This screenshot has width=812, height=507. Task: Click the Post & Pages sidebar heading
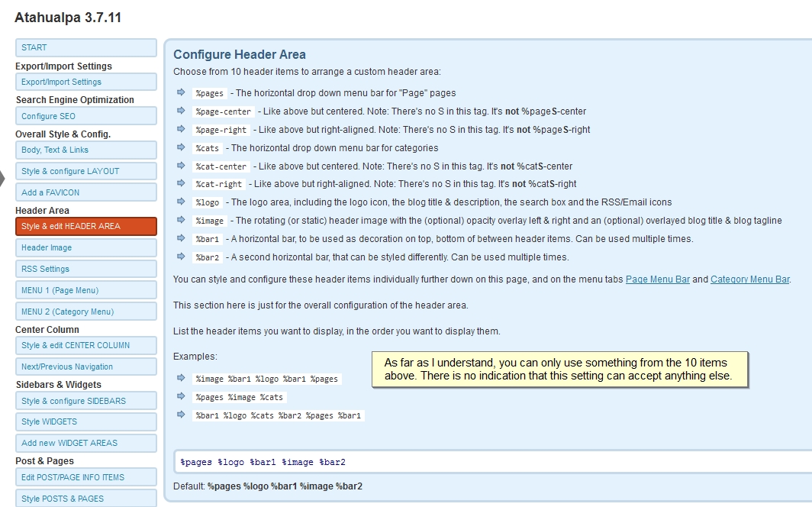point(44,461)
